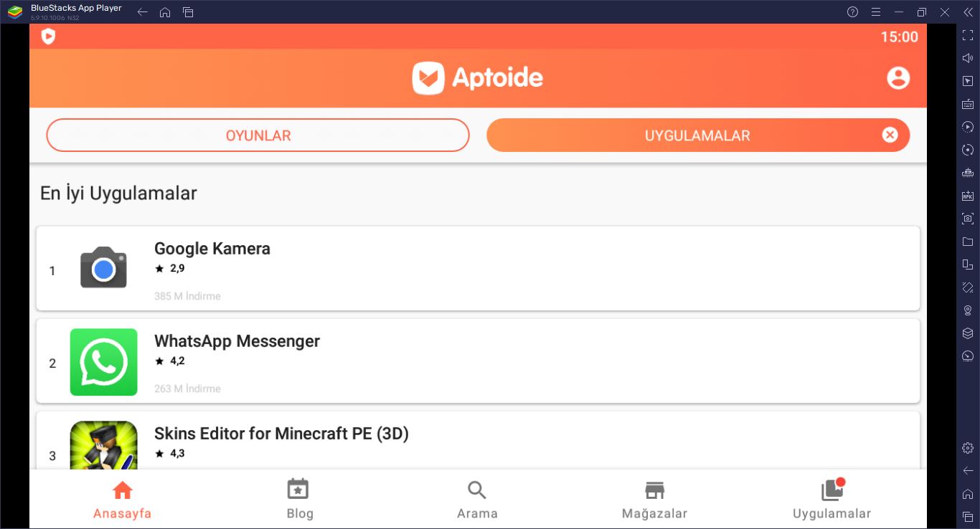
Task: Go home using the title bar house icon
Action: [x=165, y=12]
